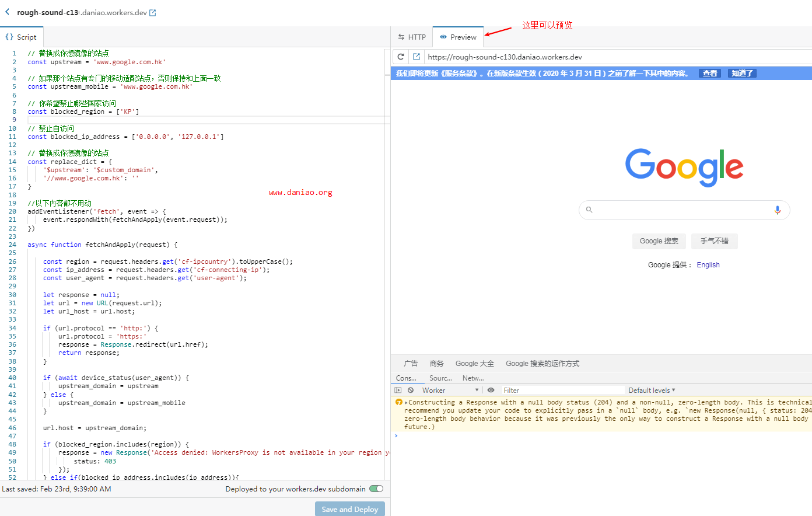Click the Google 搜索 button
Image resolution: width=812 pixels, height=516 pixels.
click(659, 241)
